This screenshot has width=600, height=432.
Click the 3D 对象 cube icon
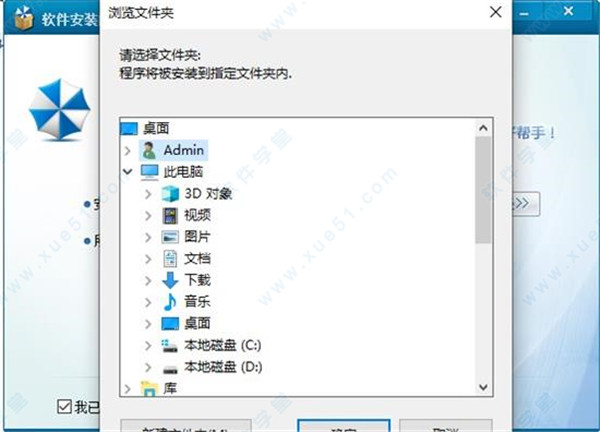pos(170,194)
